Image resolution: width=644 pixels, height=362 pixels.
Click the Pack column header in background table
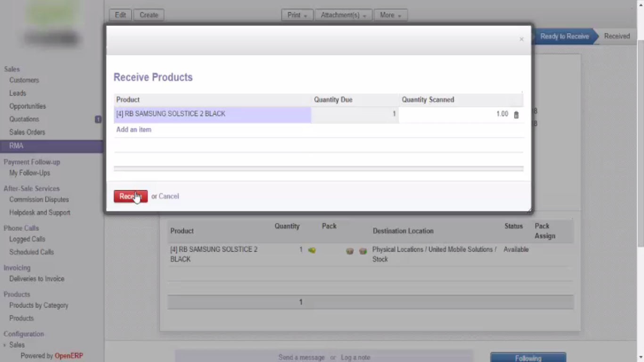tap(329, 226)
